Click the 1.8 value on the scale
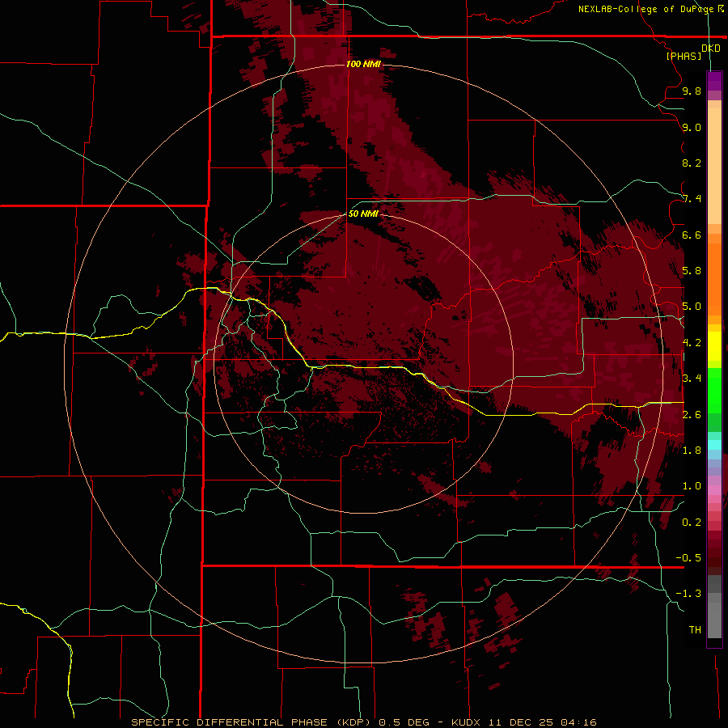Image resolution: width=728 pixels, height=728 pixels. (692, 451)
